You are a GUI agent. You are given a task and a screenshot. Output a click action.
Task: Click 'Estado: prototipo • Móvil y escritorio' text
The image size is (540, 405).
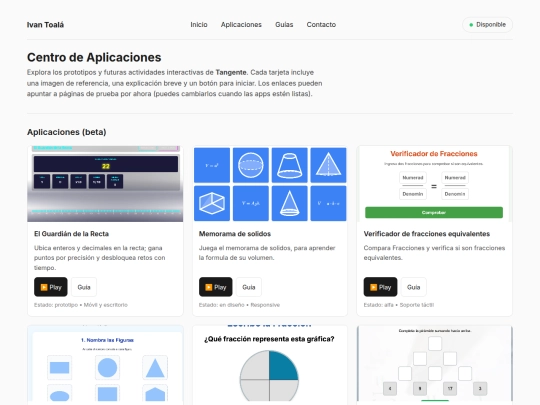coord(81,305)
